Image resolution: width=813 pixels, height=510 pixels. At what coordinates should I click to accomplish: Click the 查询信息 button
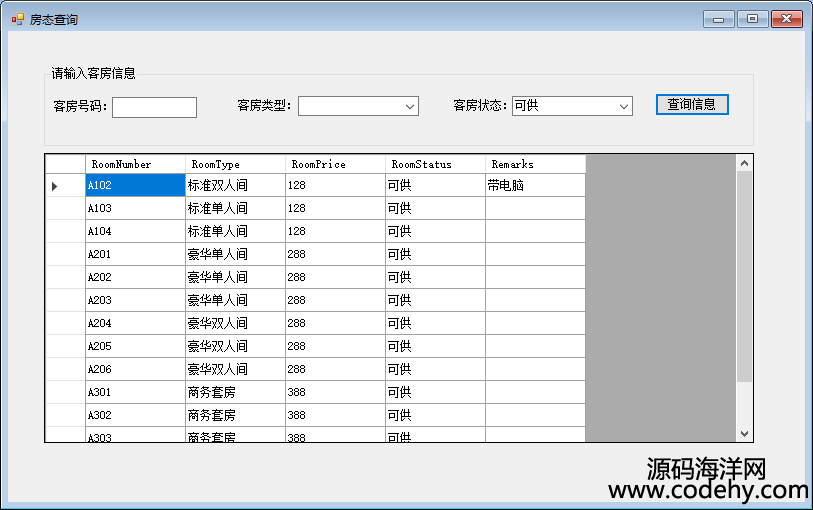[692, 104]
